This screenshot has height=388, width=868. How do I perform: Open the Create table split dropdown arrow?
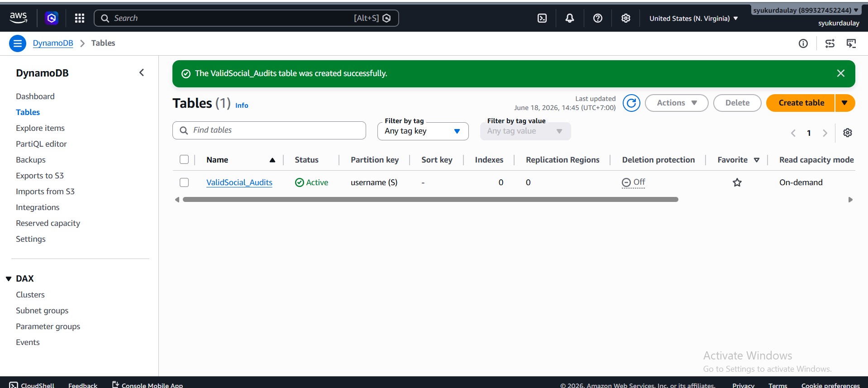[x=845, y=103]
